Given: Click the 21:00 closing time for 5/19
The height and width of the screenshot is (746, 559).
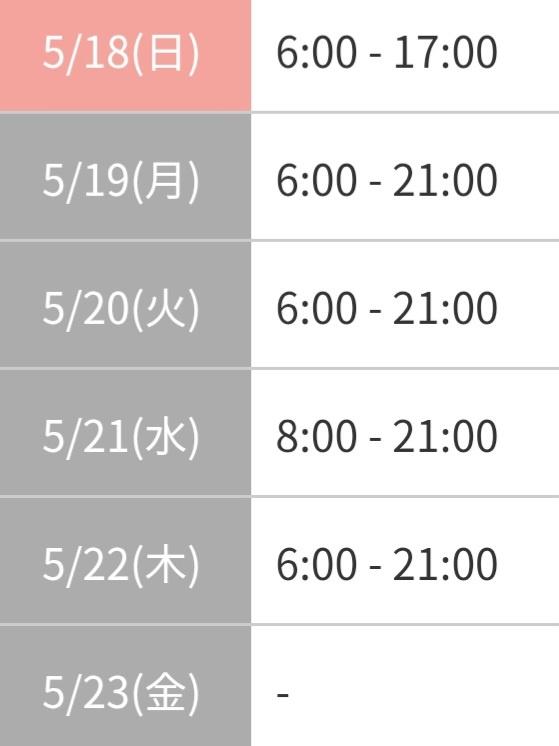Looking at the screenshot, I should (445, 180).
